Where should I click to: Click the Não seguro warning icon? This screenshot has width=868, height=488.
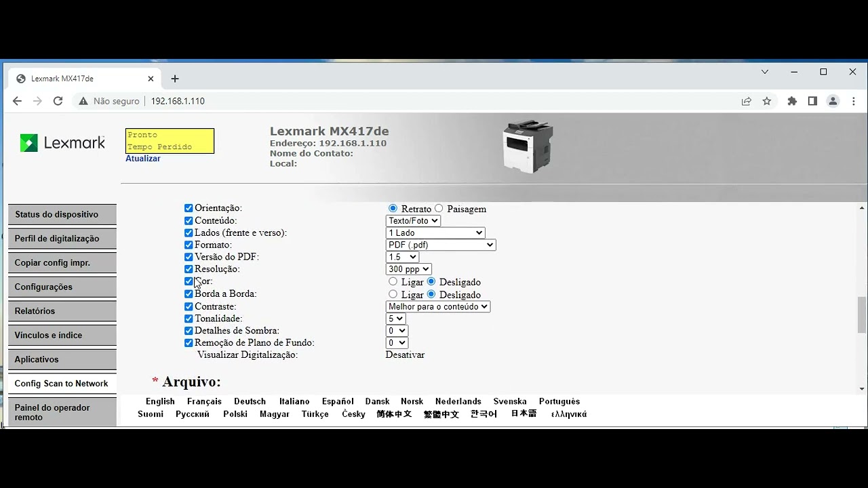click(83, 101)
